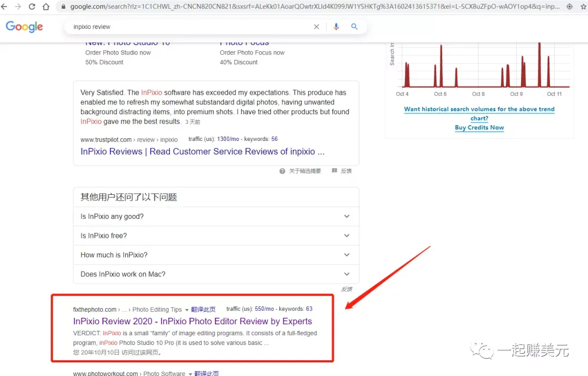Expand 'Does InPixio work on Mac?' question
This screenshot has height=376, width=588.
pyautogui.click(x=216, y=274)
